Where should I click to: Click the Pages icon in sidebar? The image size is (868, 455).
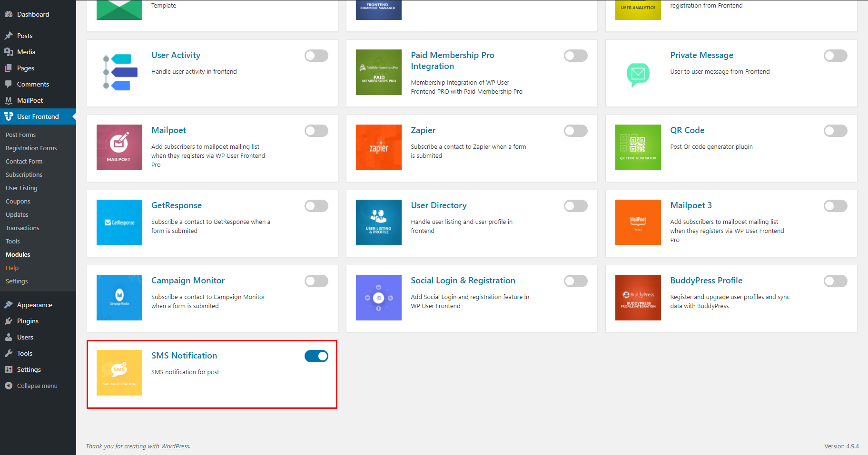click(9, 68)
